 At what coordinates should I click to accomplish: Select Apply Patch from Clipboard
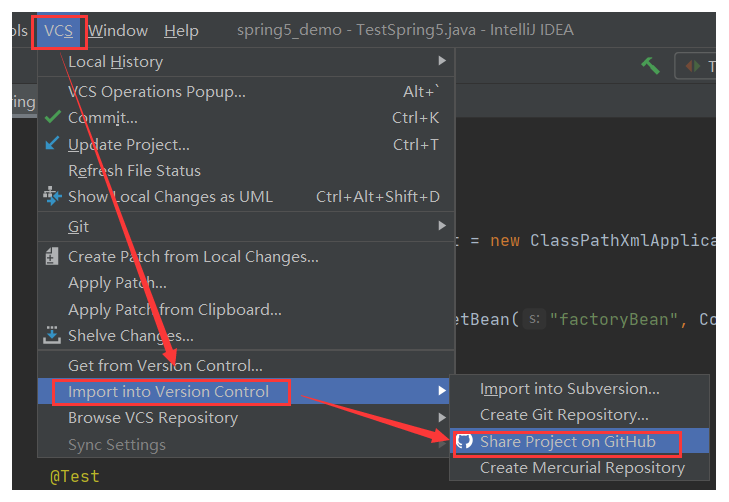coord(246,310)
